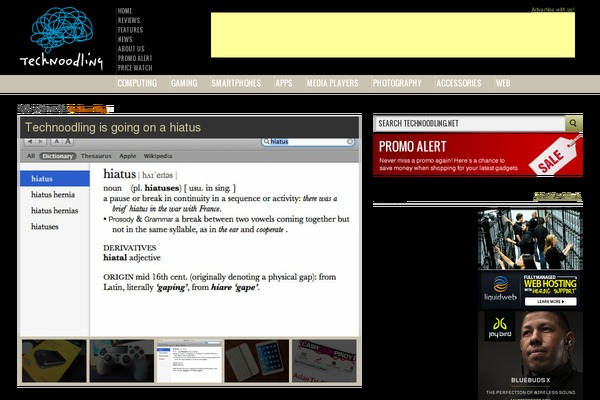600x400 pixels.
Task: Open the MEDIA PLAYERS category
Action: click(333, 83)
